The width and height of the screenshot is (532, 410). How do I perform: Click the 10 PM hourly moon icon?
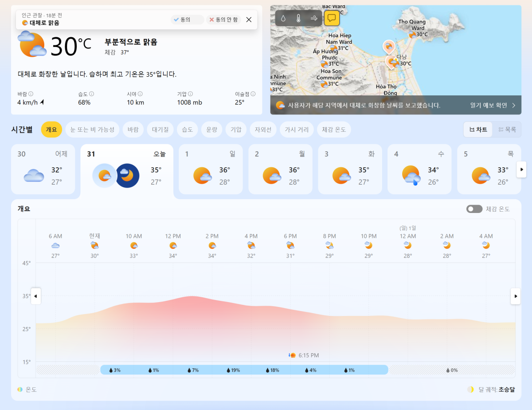(x=368, y=245)
